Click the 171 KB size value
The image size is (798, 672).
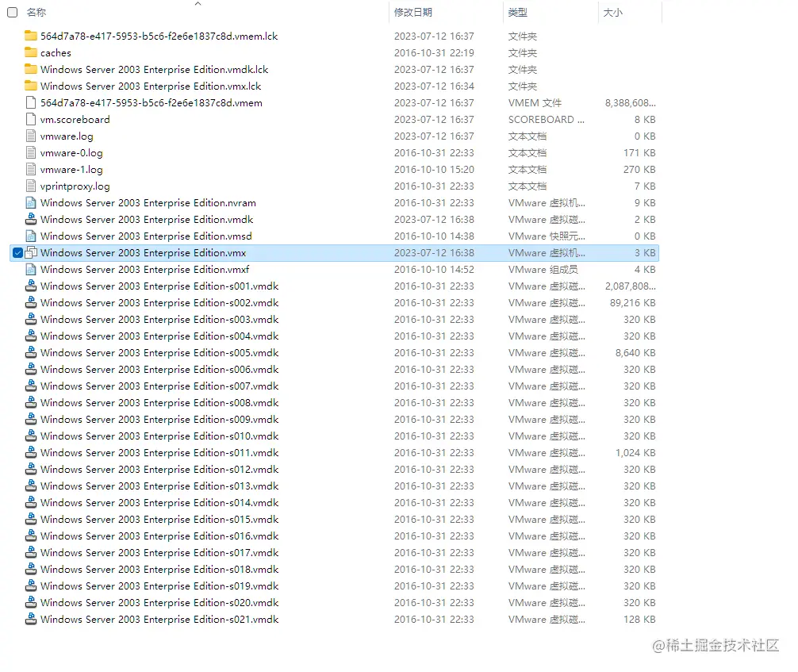click(x=639, y=152)
